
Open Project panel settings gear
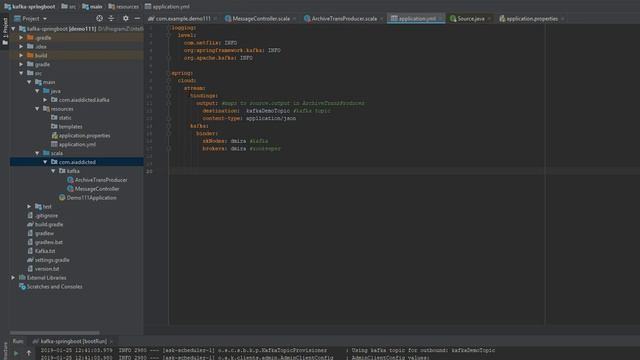(x=126, y=18)
